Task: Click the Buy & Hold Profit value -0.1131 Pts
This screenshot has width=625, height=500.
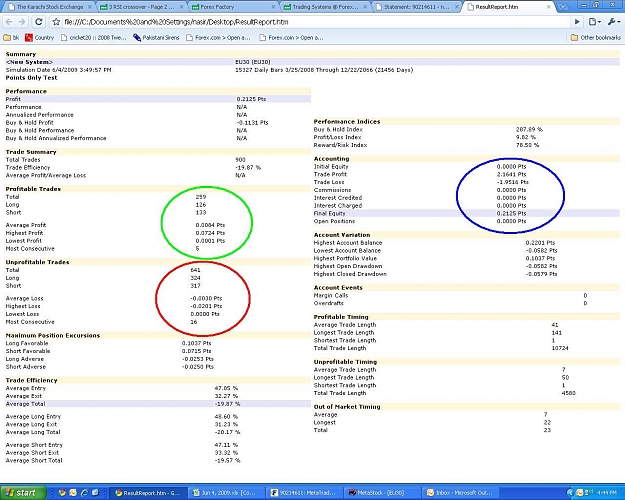Action: [x=252, y=122]
